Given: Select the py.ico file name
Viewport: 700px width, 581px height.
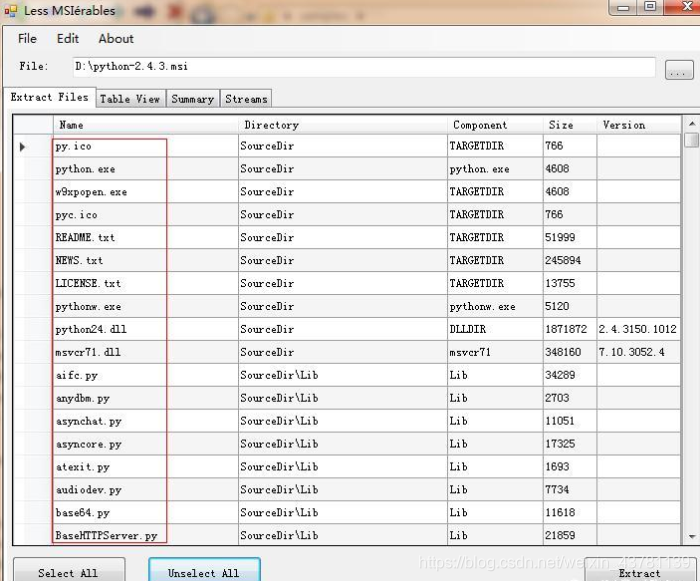Looking at the screenshot, I should point(73,146).
